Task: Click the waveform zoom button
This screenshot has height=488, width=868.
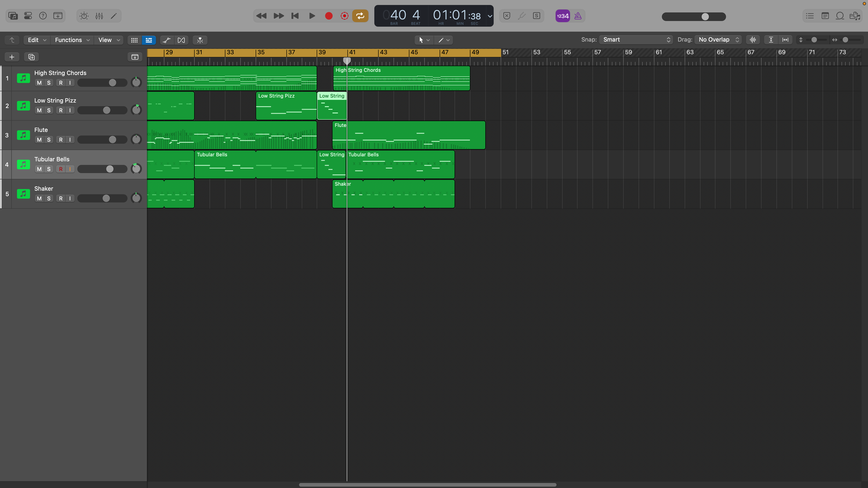Action: click(x=753, y=40)
